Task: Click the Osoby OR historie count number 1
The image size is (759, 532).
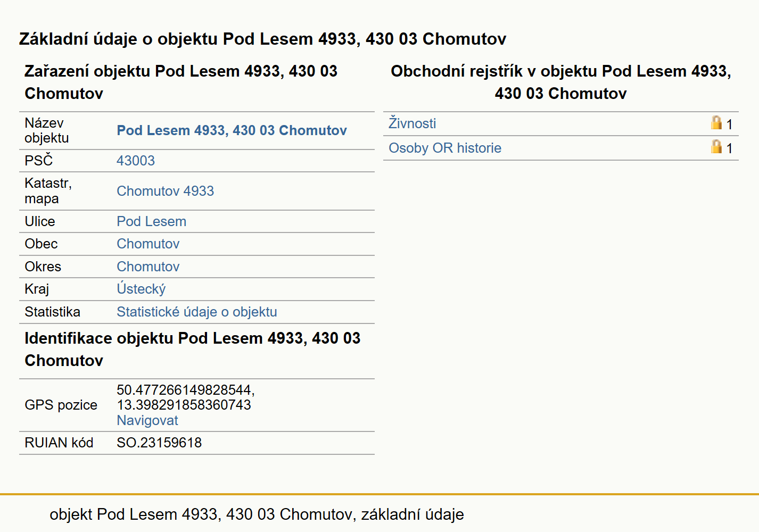Action: (x=729, y=148)
